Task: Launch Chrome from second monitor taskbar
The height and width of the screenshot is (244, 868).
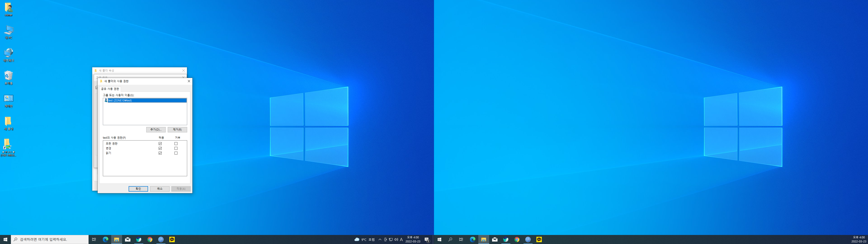Action: point(517,240)
